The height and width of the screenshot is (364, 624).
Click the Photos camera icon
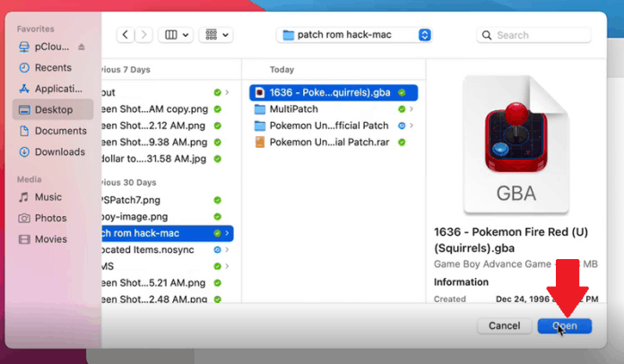(x=24, y=218)
